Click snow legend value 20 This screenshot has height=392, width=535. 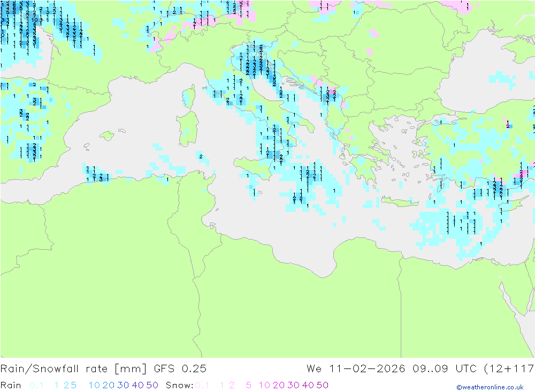279,385
